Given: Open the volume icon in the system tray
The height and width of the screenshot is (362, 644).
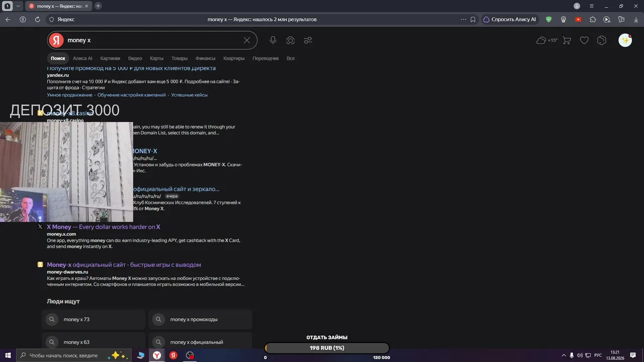Looking at the screenshot, I should [580, 355].
